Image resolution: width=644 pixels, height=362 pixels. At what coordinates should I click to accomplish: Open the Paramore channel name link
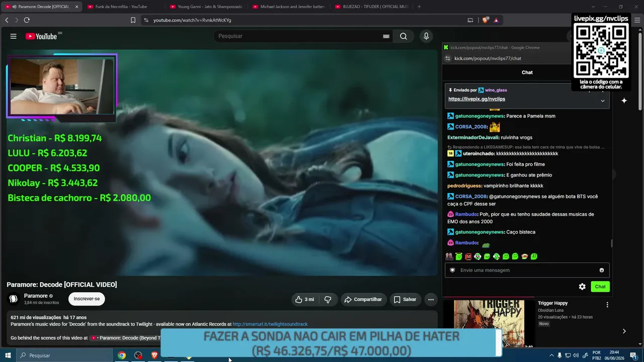[x=36, y=296]
